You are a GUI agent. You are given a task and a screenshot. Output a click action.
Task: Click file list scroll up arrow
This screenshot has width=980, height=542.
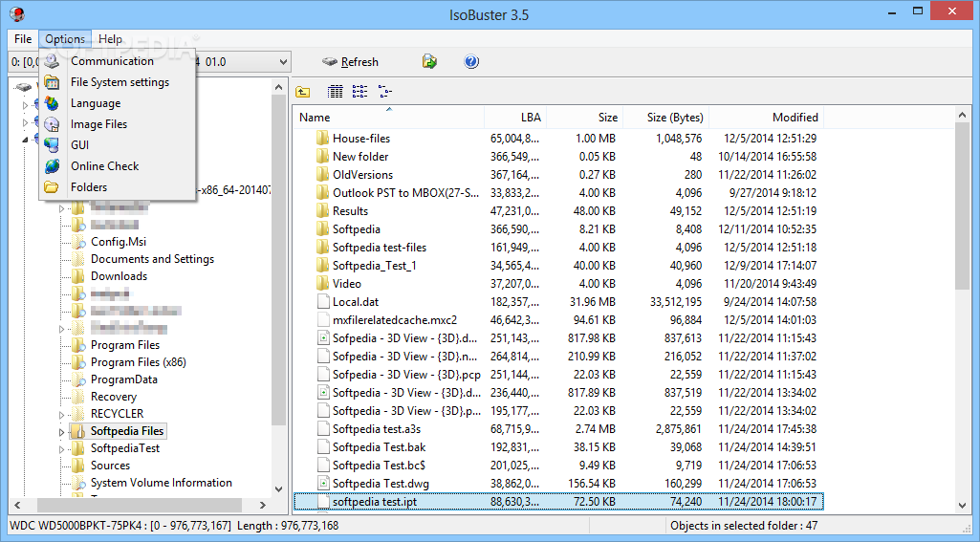click(x=963, y=115)
